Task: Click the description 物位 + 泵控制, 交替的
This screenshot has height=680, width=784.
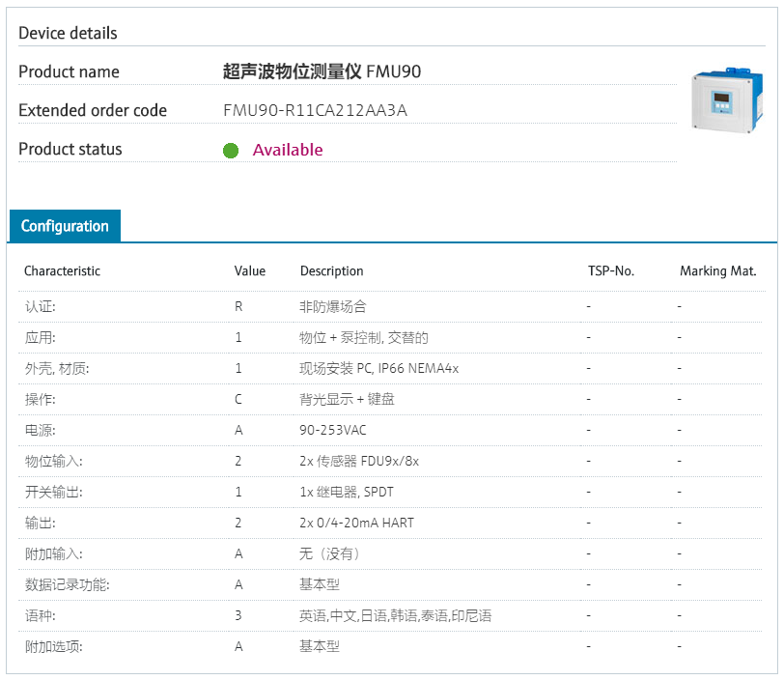Action: point(364,338)
